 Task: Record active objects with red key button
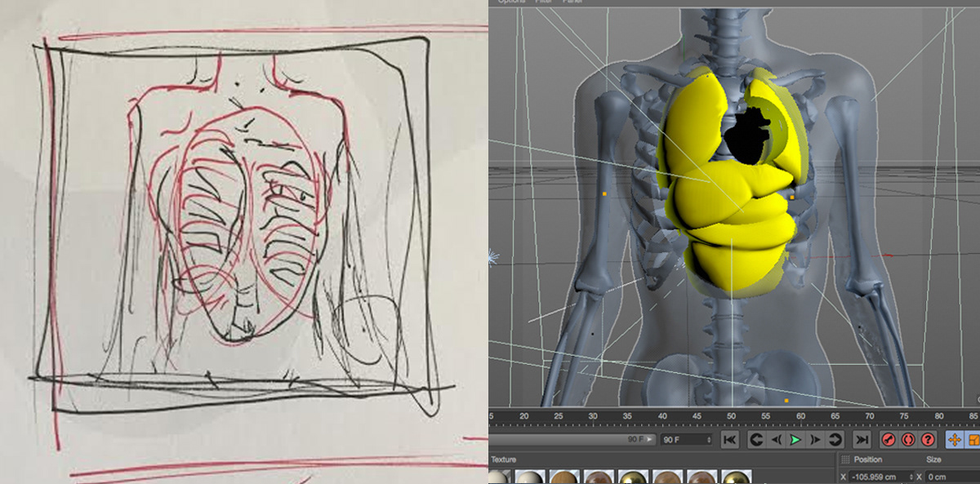pos(889,440)
